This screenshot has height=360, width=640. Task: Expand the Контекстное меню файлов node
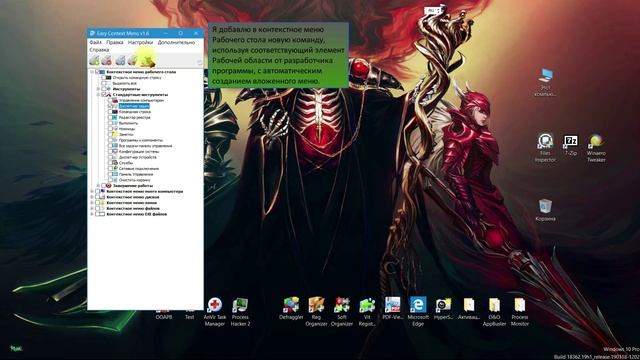[92, 209]
